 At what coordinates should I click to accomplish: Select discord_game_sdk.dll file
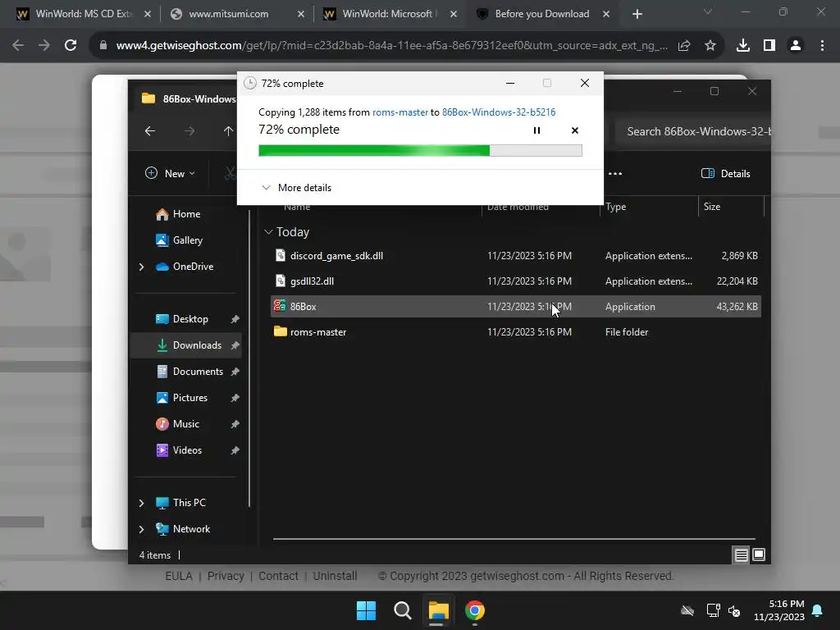(515, 256)
